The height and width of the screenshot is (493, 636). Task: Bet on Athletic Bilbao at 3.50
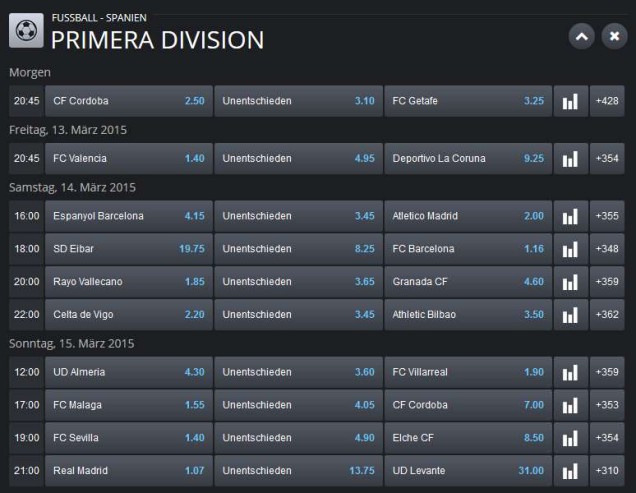(468, 315)
